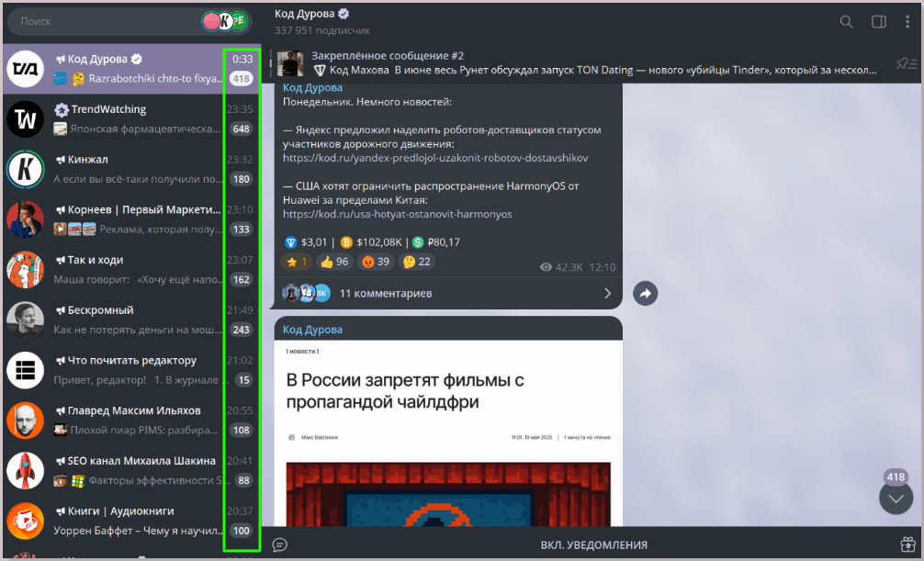Click the Кинжал channel avatar
924x561 pixels.
[26, 169]
